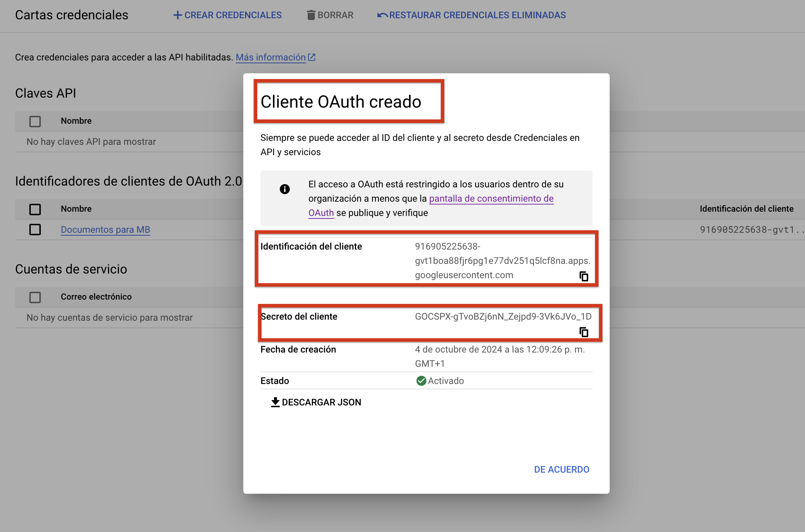Click the green Activado status checkmark
The width and height of the screenshot is (805, 532).
coord(421,381)
